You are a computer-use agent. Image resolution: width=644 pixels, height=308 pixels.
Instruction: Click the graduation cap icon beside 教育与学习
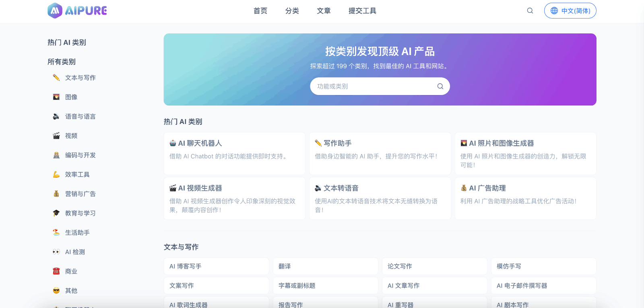click(x=56, y=213)
